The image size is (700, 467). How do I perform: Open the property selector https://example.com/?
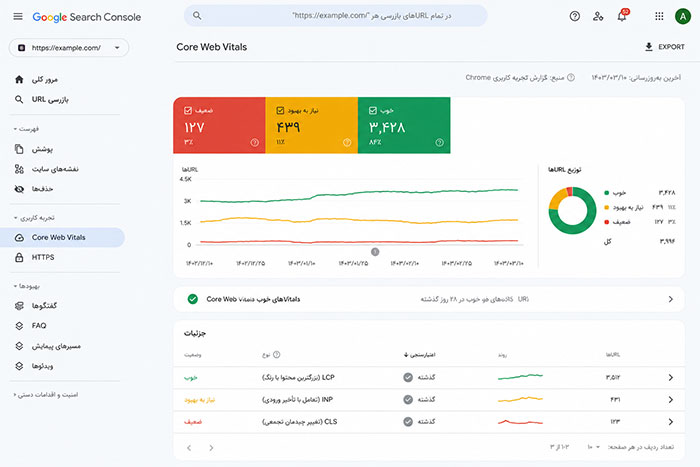pyautogui.click(x=69, y=48)
